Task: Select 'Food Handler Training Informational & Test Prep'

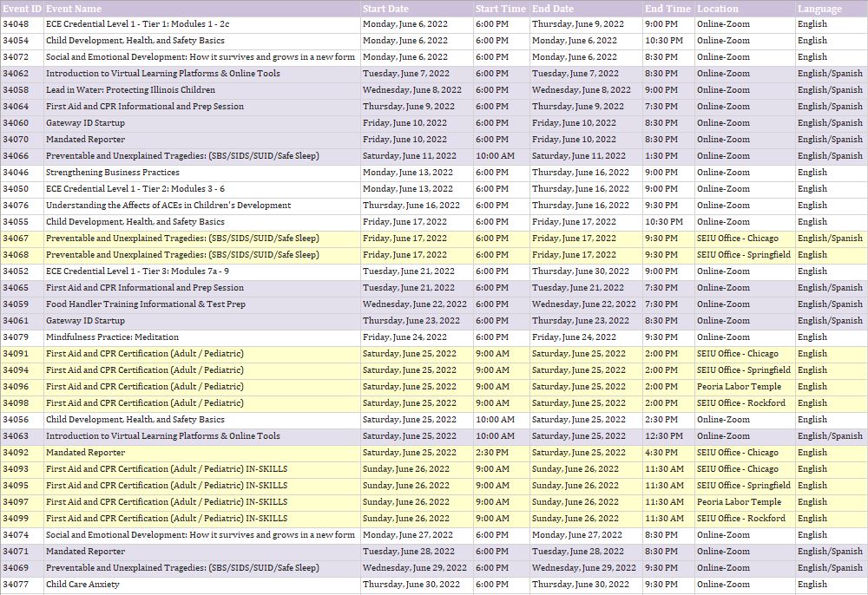Action: coord(146,304)
